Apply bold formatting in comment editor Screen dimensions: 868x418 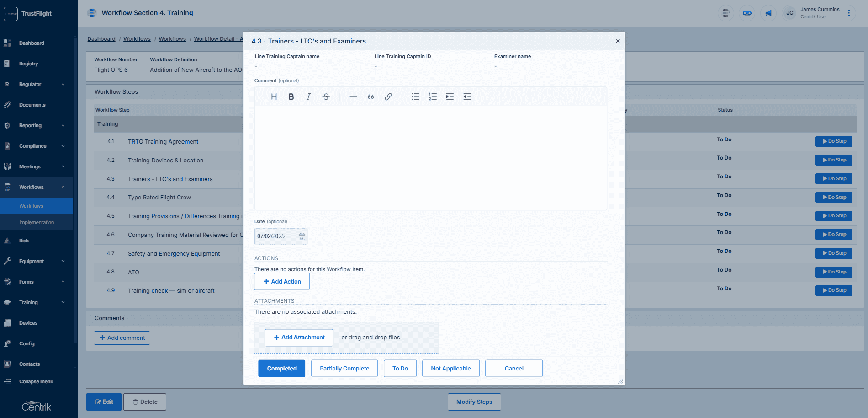tap(291, 96)
